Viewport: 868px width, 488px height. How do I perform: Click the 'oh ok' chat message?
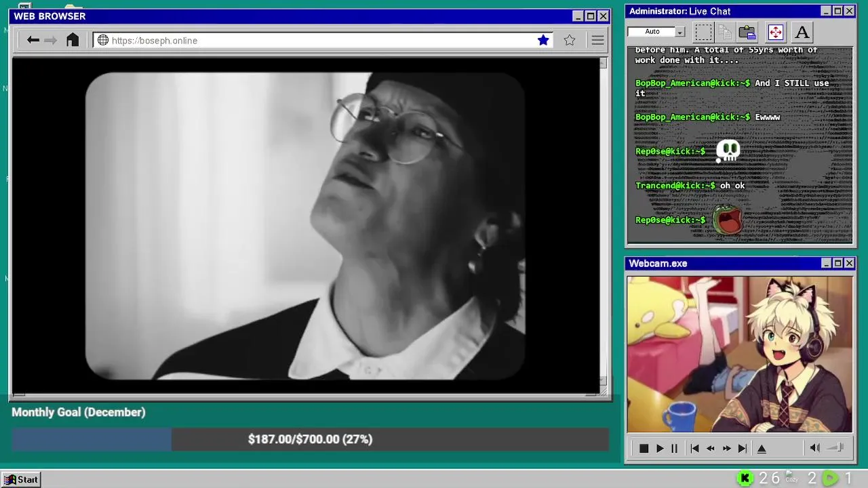coord(732,186)
